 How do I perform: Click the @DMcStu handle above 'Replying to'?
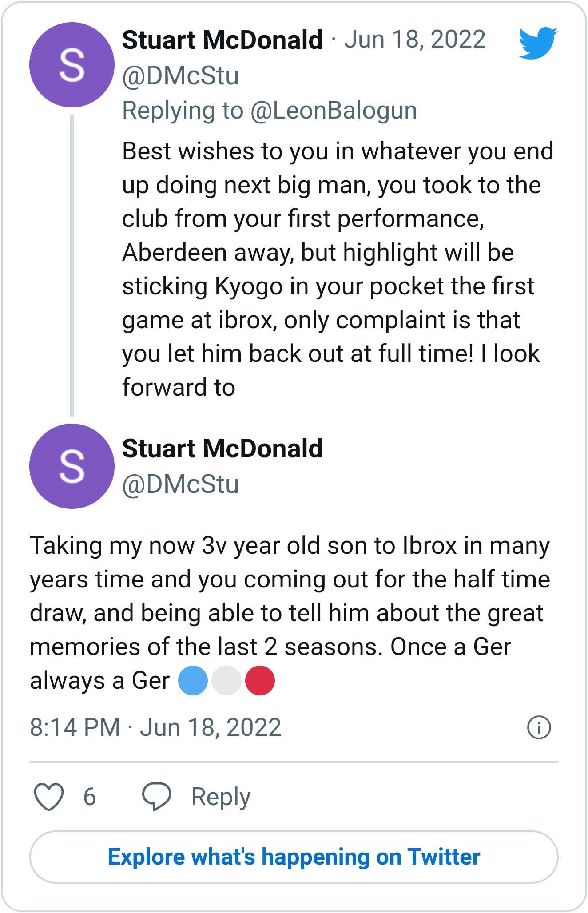coord(180,76)
